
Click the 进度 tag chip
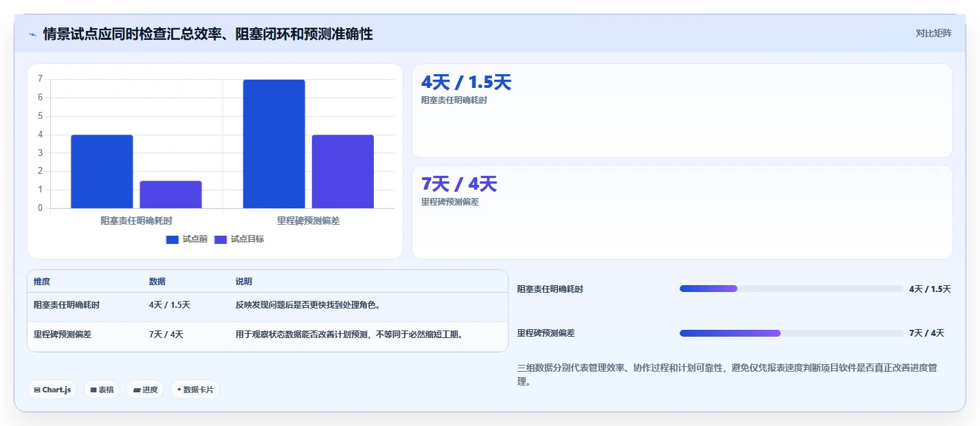click(145, 390)
